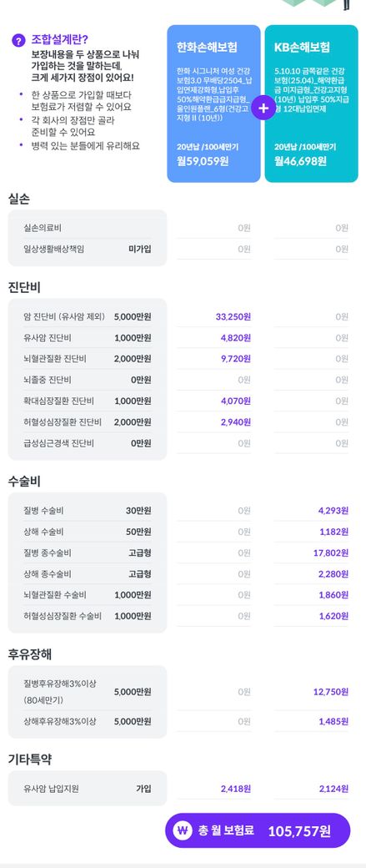Click the 암 진단비 (유사암 제외) row
The image size is (366, 868).
(88, 316)
